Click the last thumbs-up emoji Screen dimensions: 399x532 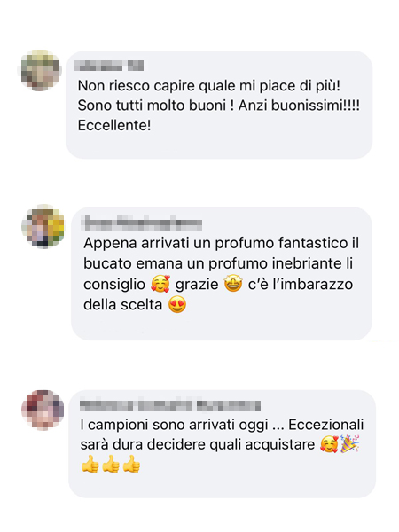tap(131, 464)
